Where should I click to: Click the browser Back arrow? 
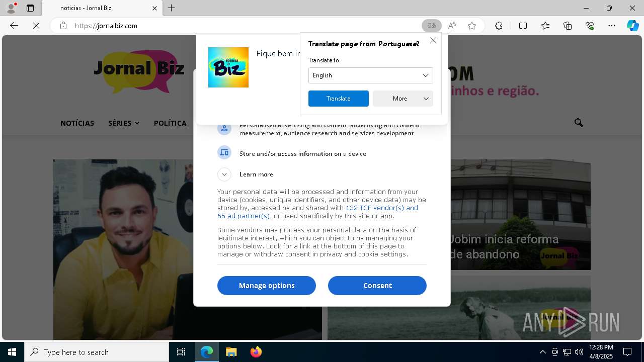14,26
